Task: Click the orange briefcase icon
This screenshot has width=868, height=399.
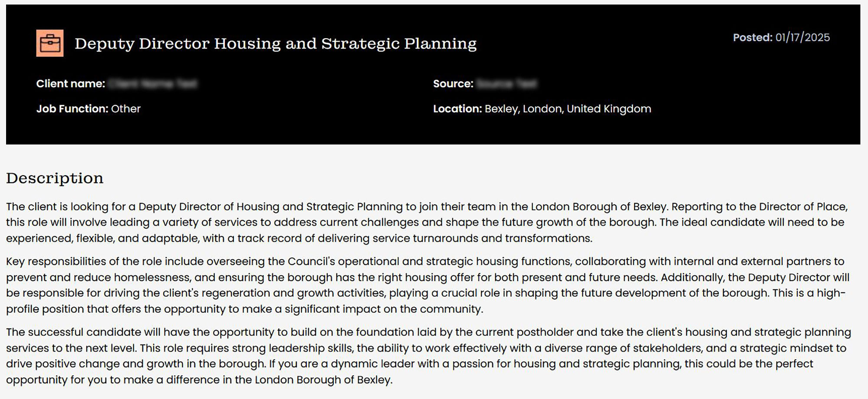Action: point(50,43)
